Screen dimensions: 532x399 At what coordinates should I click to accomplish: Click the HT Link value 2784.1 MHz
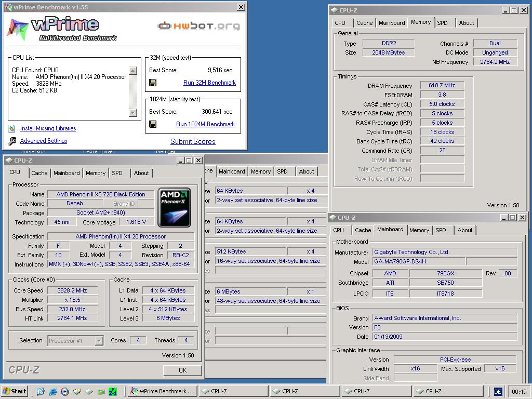(x=72, y=318)
